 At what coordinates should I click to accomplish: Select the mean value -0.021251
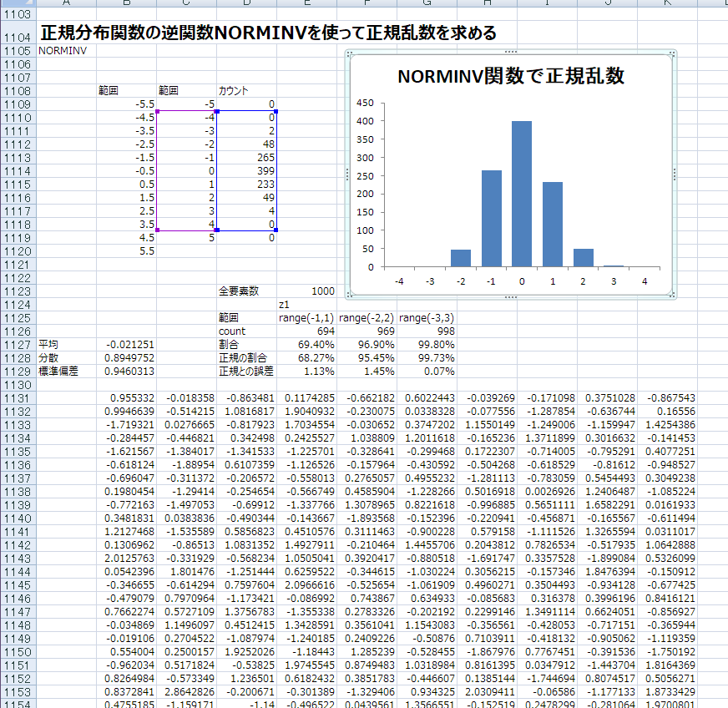[126, 345]
